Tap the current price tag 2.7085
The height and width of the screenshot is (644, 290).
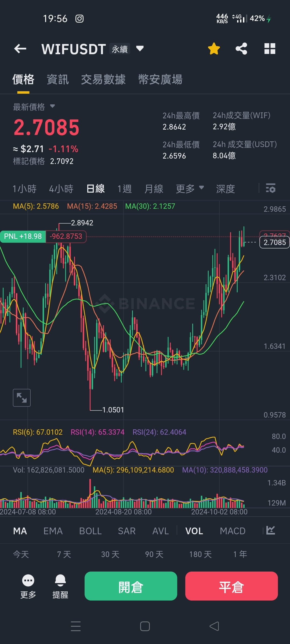tap(274, 242)
